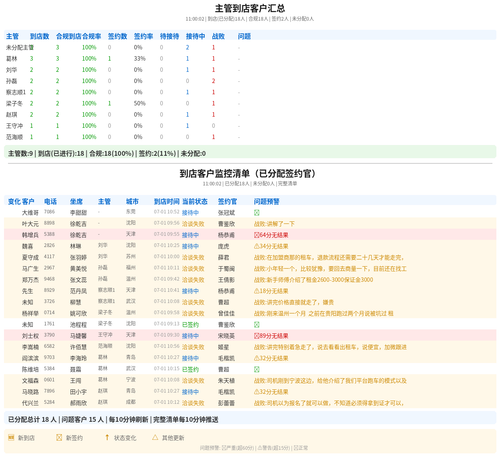Click arrival time 07-01 10:52
The width and height of the screenshot is (500, 470).
(x=167, y=212)
